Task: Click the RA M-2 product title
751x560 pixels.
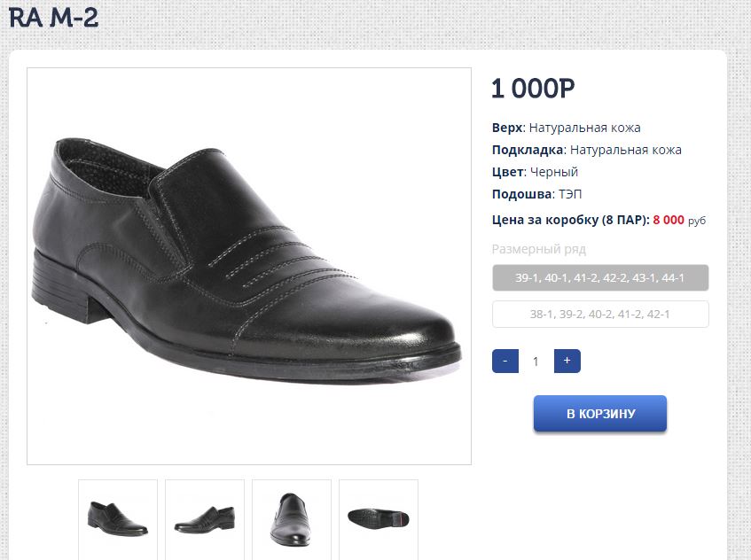Action: pos(53,17)
